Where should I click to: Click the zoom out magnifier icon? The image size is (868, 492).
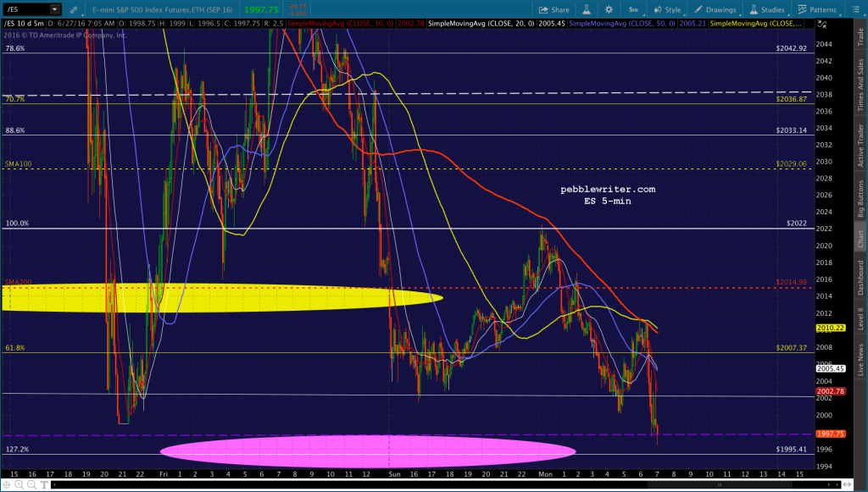click(31, 485)
